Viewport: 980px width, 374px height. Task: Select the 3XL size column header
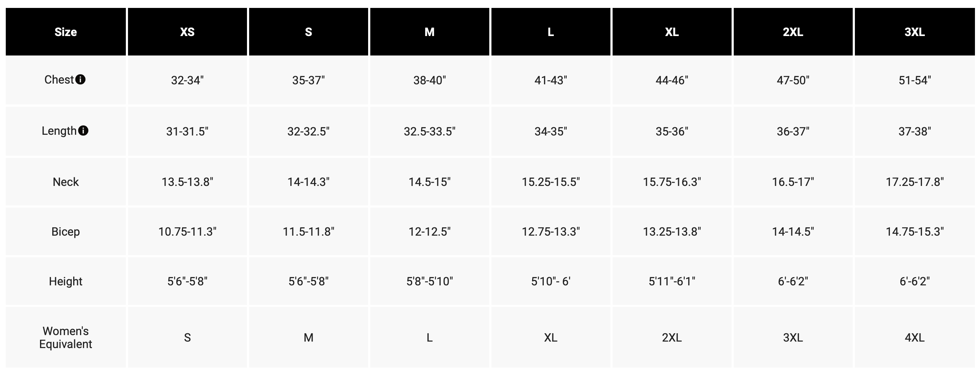point(915,32)
